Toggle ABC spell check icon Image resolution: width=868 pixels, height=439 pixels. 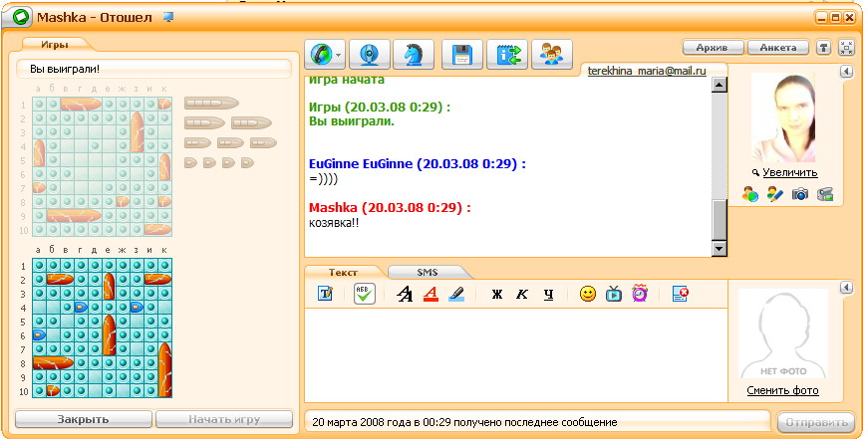click(365, 294)
